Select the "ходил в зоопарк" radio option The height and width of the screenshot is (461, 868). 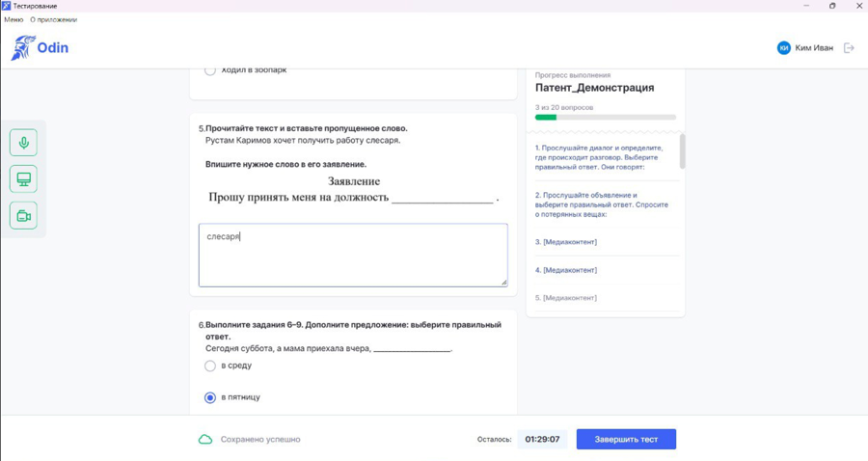tap(210, 70)
